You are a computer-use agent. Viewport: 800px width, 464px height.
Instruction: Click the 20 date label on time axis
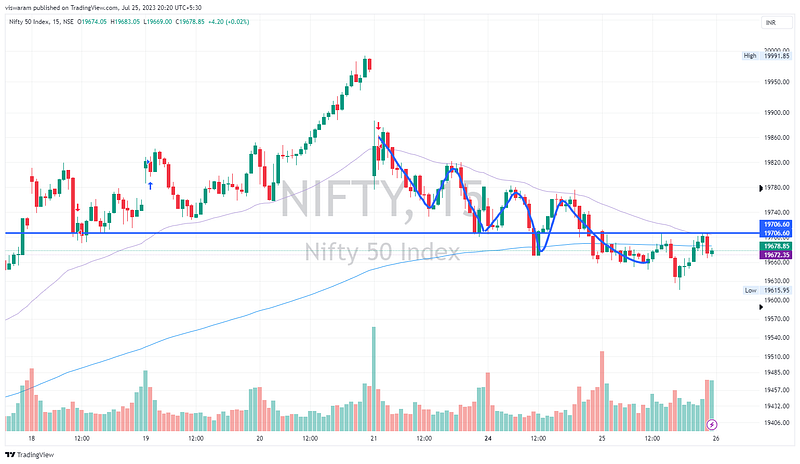coord(260,438)
